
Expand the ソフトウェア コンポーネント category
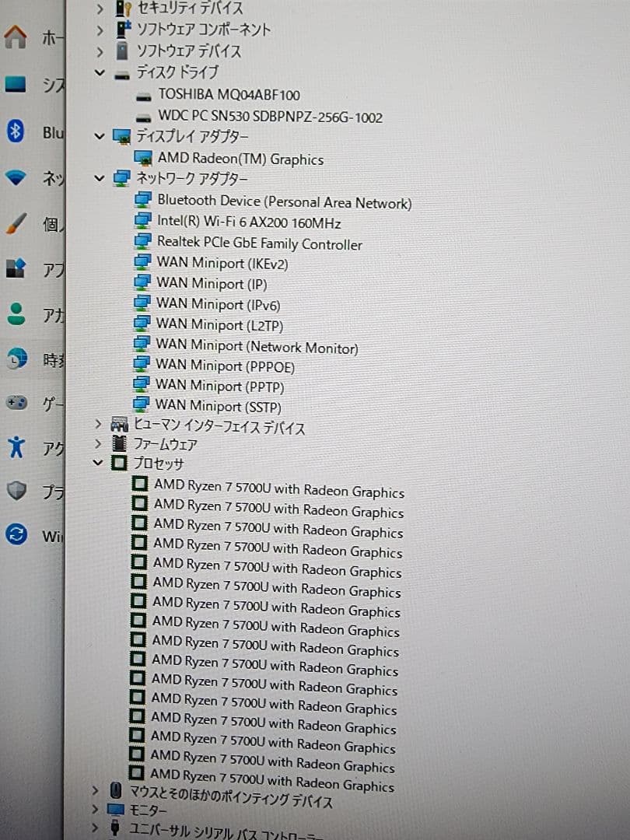pyautogui.click(x=100, y=30)
